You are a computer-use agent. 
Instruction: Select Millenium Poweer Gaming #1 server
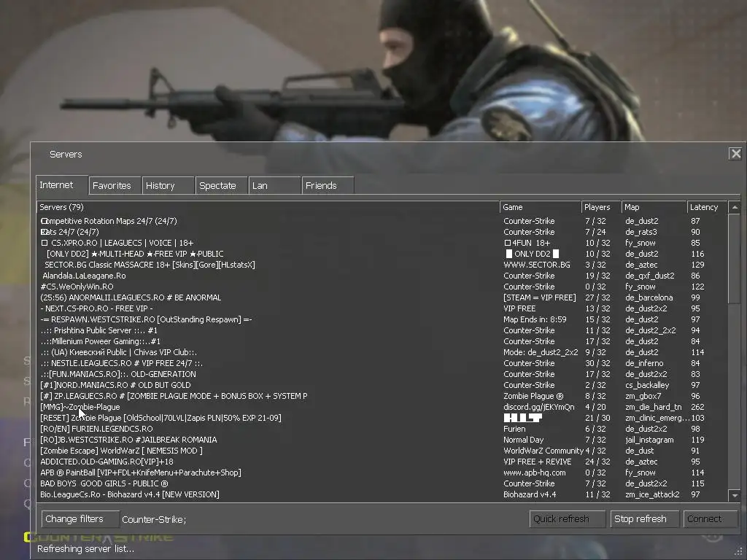coord(382,341)
